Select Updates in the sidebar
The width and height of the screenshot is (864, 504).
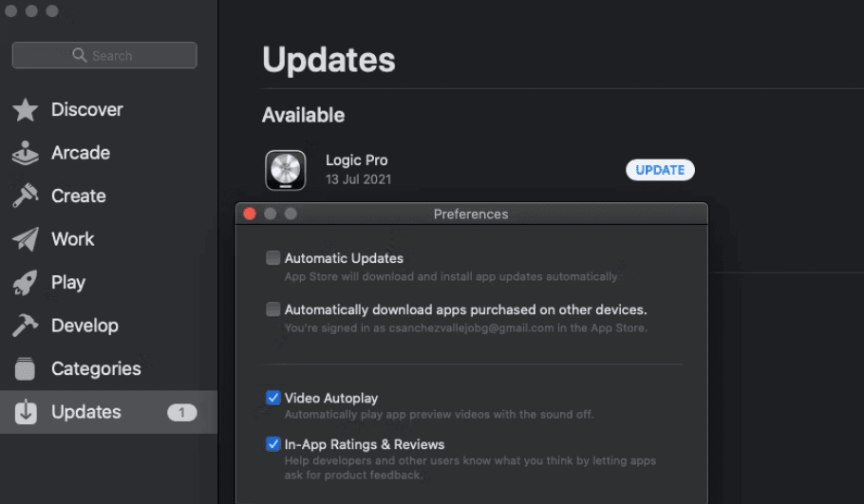point(108,412)
